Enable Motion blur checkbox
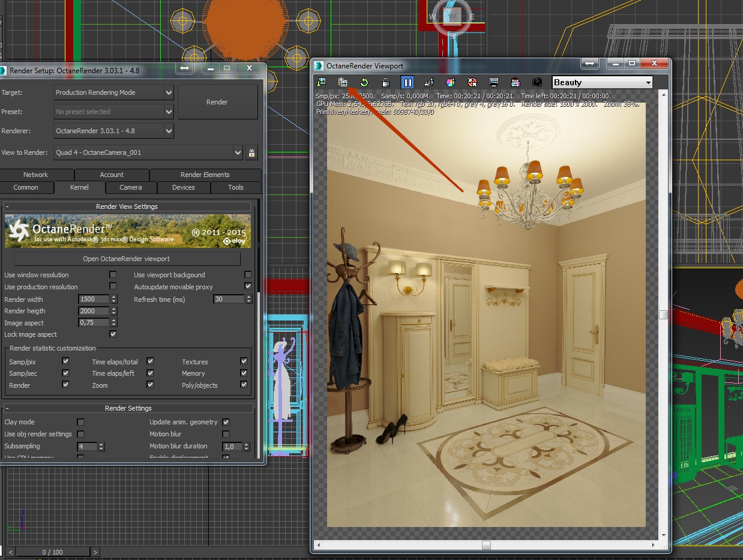743x560 pixels. (226, 434)
